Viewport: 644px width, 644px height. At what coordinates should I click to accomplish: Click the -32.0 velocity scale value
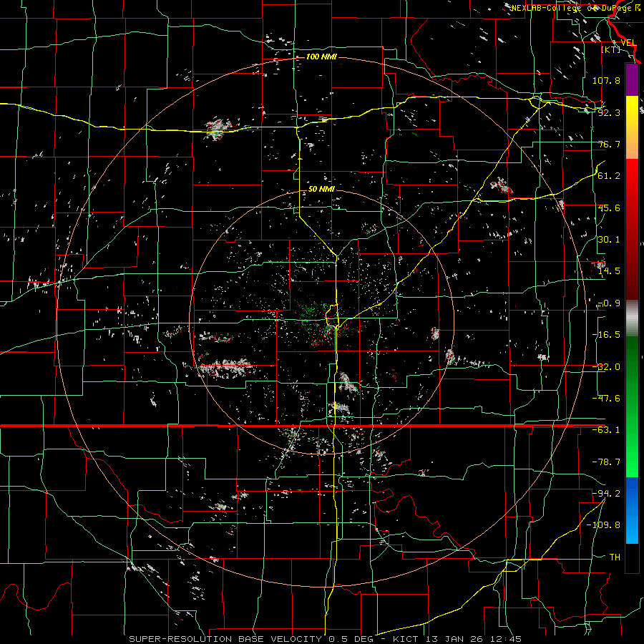(x=606, y=367)
